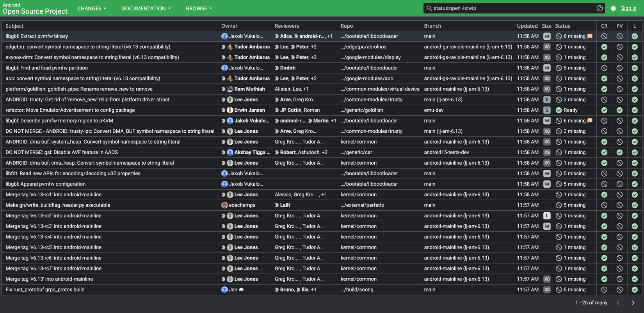The image size is (644, 313).
Task: Click the green Ready status checkmark icon
Action: coord(559,110)
